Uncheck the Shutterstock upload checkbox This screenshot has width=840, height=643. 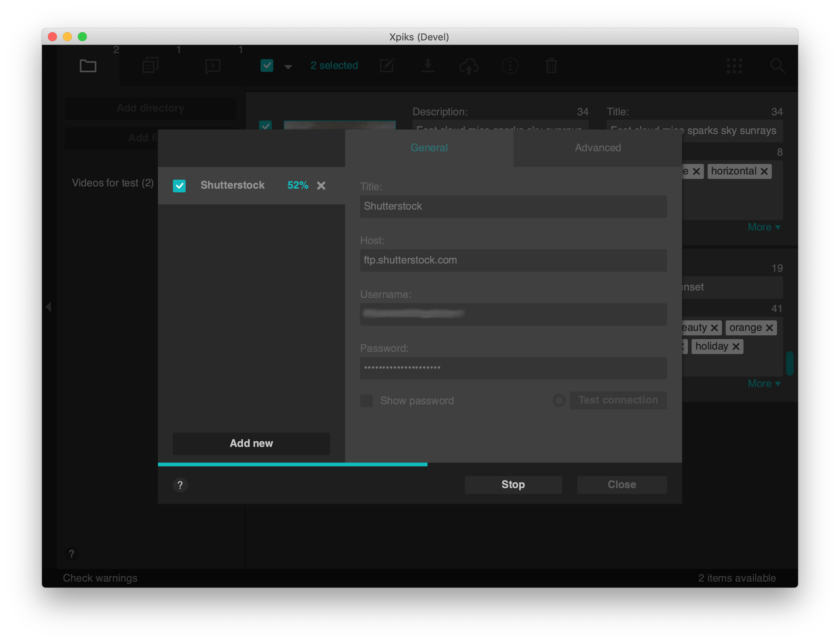pyautogui.click(x=179, y=186)
